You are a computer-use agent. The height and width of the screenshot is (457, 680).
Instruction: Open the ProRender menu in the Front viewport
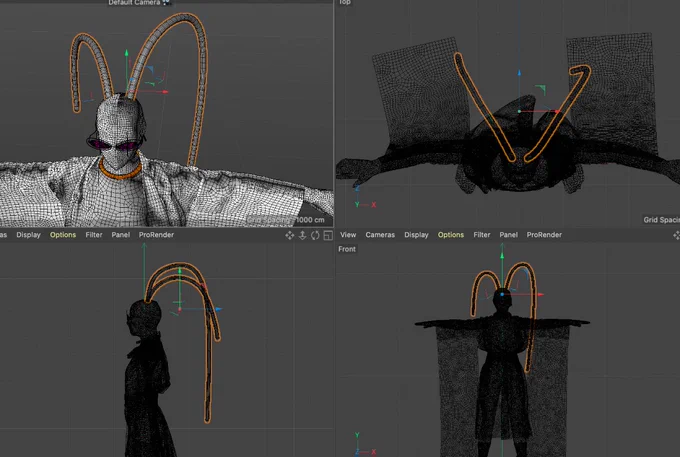[544, 235]
